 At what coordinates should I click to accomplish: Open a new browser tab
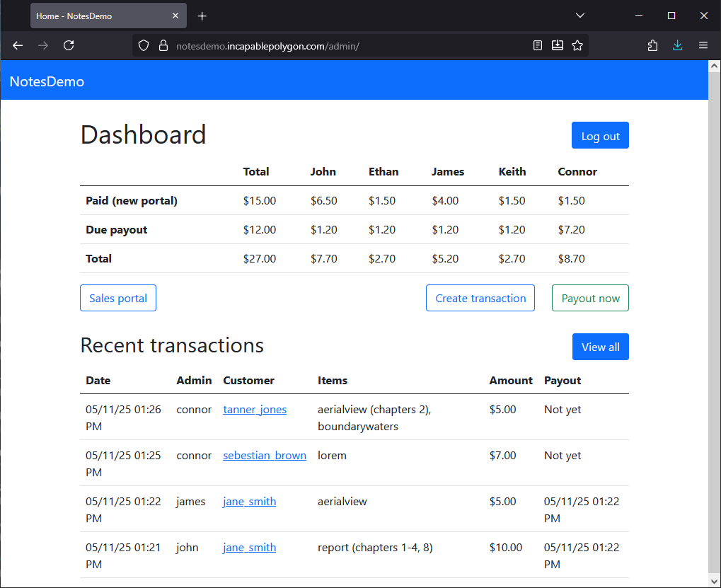pyautogui.click(x=202, y=16)
